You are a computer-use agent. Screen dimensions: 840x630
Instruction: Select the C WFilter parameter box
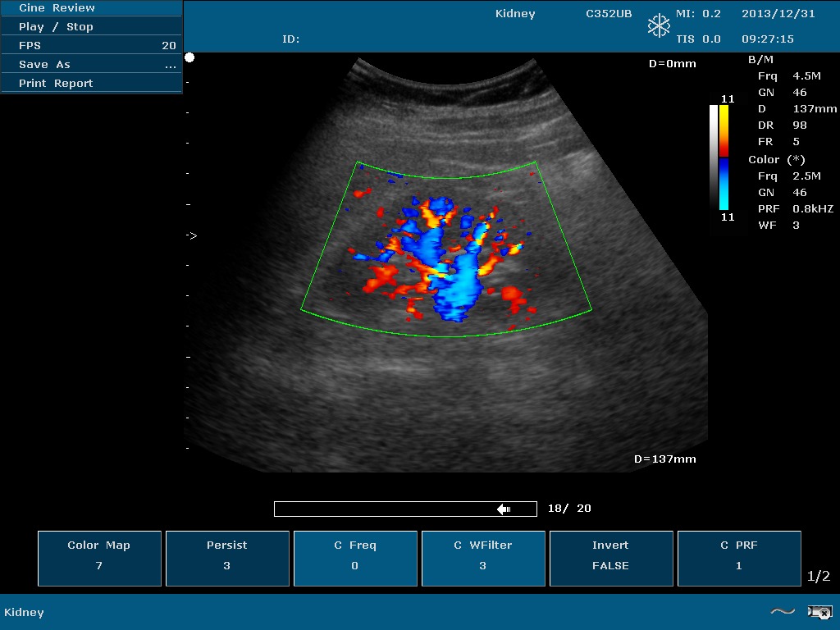tap(483, 558)
